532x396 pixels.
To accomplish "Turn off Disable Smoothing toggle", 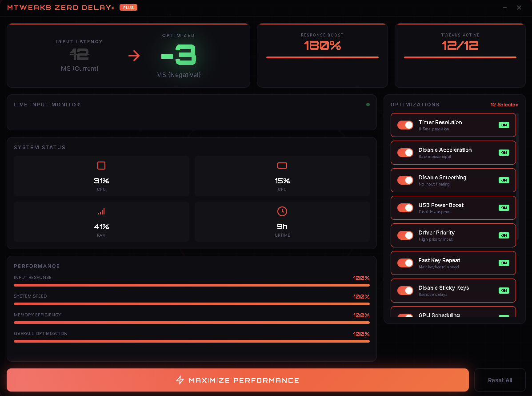I will pyautogui.click(x=405, y=180).
